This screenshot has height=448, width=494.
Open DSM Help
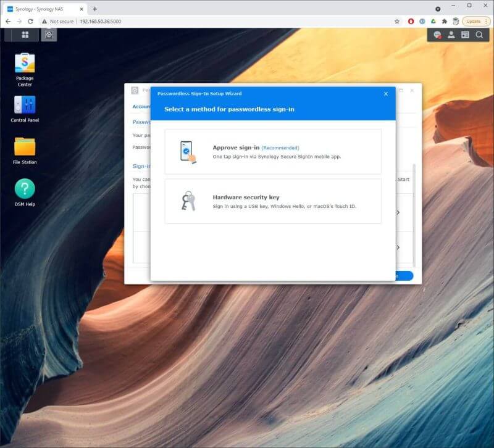pos(23,188)
